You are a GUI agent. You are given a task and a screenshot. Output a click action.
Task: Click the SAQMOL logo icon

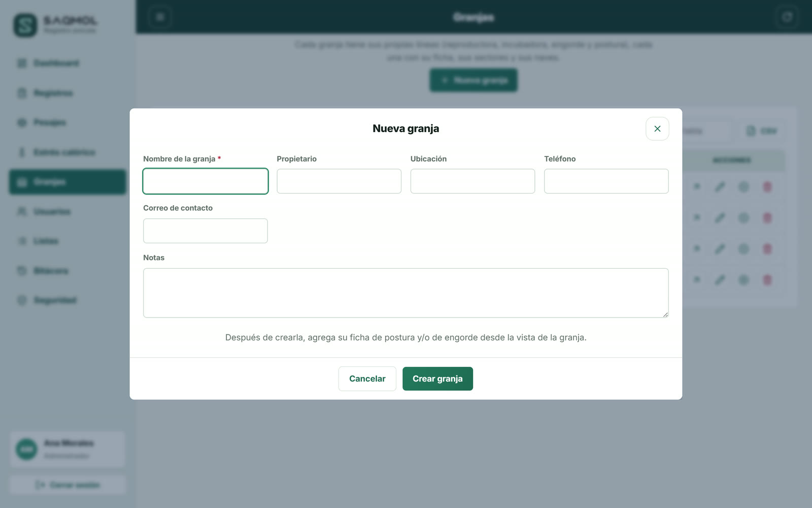25,25
